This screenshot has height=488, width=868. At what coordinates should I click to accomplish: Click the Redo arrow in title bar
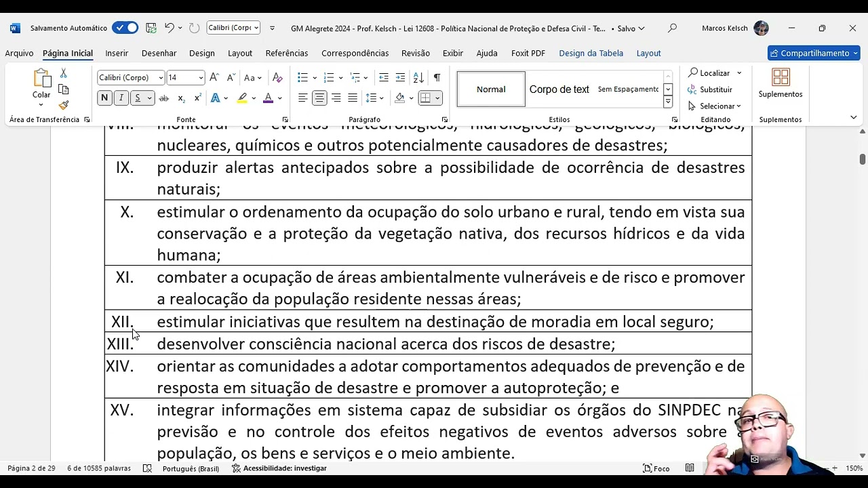[x=194, y=28]
